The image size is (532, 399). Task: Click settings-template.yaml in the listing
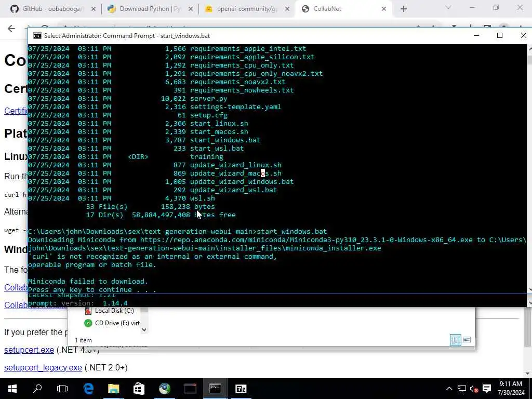(235, 107)
